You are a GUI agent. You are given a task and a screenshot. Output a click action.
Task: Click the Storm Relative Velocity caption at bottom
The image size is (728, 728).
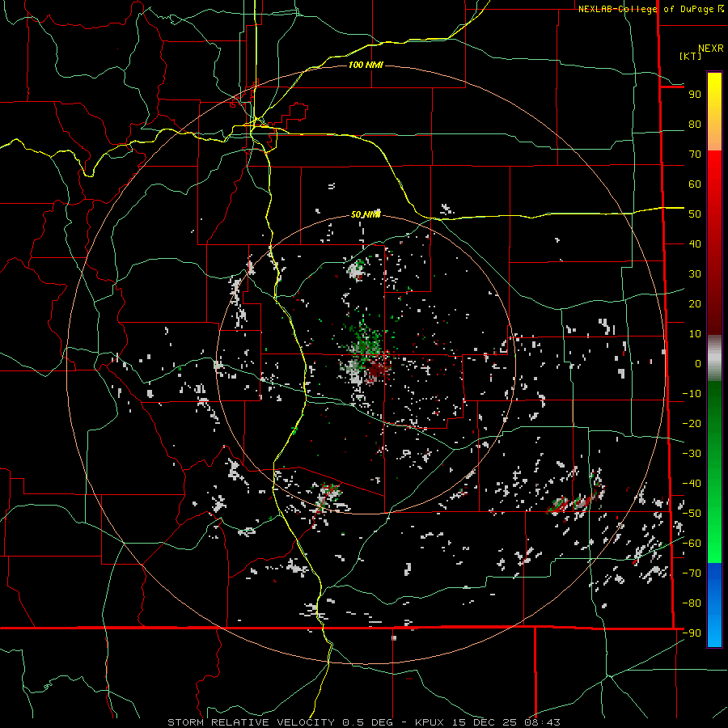[364, 722]
